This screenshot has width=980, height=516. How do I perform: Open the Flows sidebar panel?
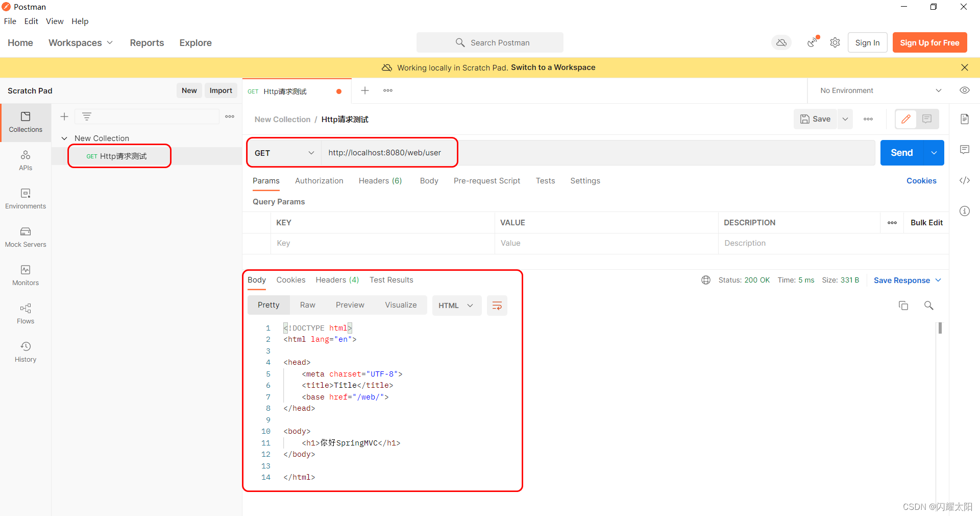tap(26, 314)
